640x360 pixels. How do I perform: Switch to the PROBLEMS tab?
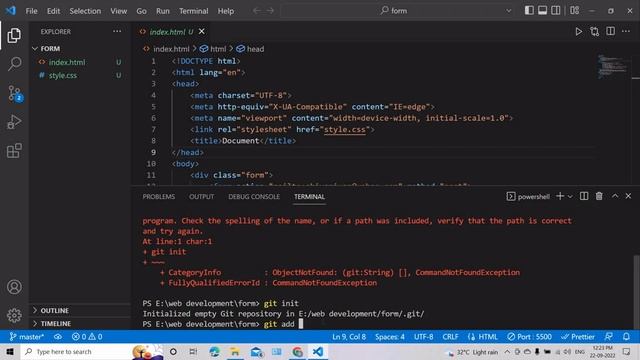pos(159,197)
